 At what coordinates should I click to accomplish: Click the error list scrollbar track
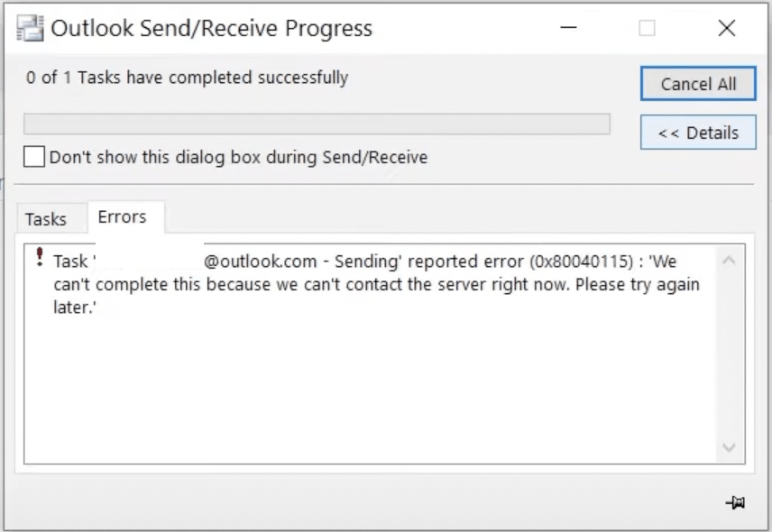(730, 353)
